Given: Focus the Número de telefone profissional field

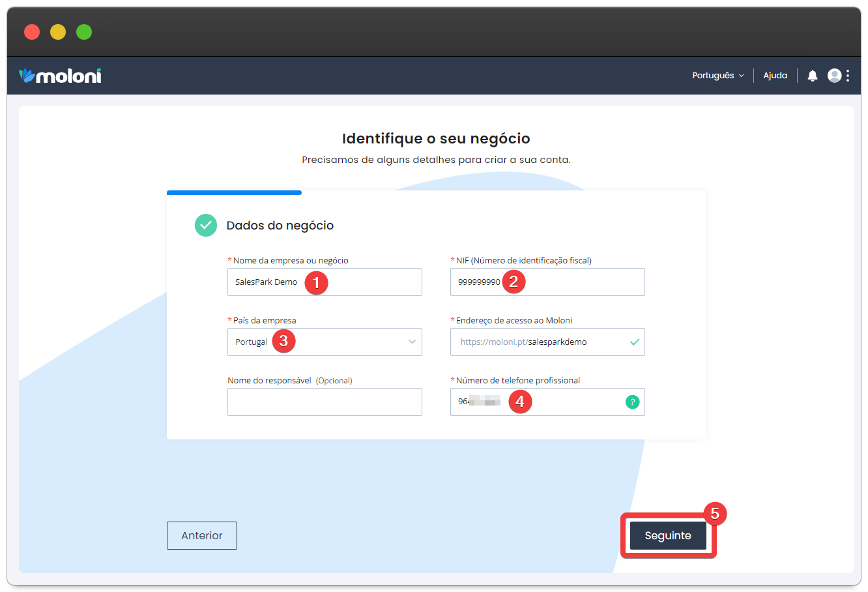Looking at the screenshot, I should pos(573,402).
